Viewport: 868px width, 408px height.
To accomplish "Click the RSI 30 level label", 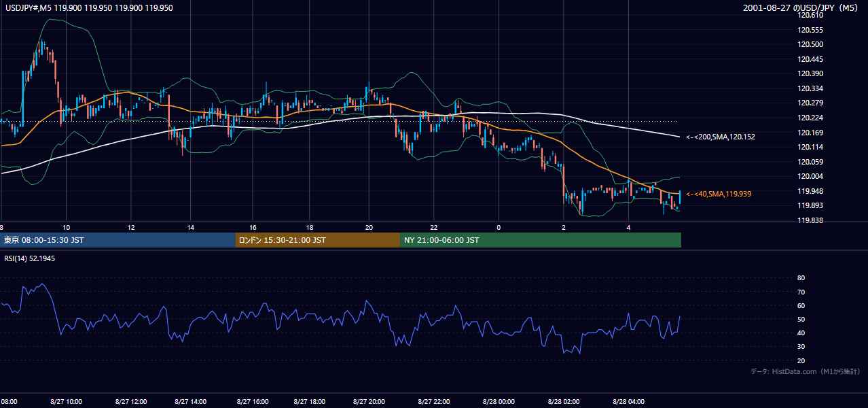I will click(x=801, y=346).
